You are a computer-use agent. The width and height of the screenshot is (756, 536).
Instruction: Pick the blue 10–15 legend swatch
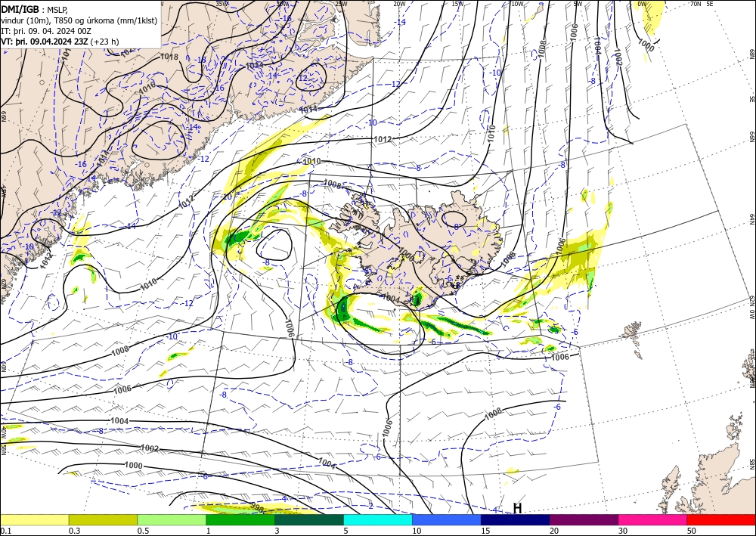[447, 519]
